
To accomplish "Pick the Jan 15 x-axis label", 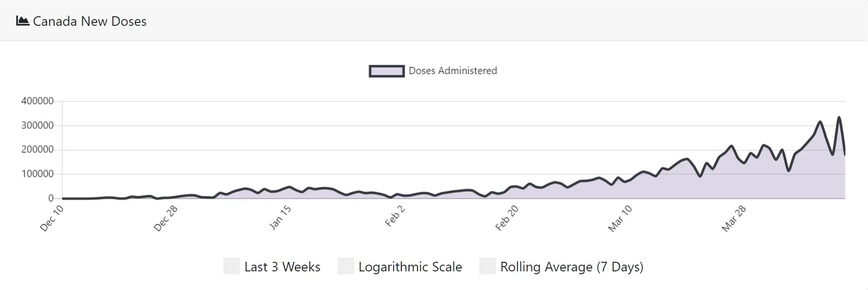I will pyautogui.click(x=280, y=217).
